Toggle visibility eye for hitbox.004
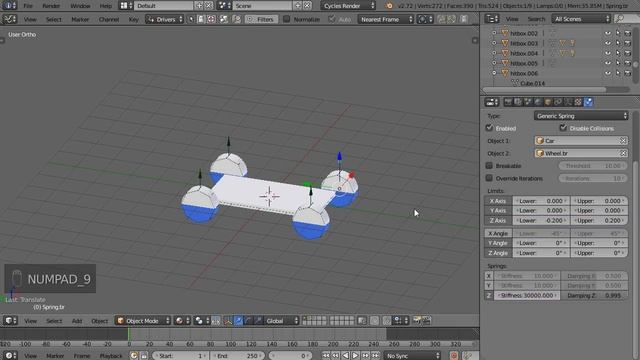 (x=608, y=53)
